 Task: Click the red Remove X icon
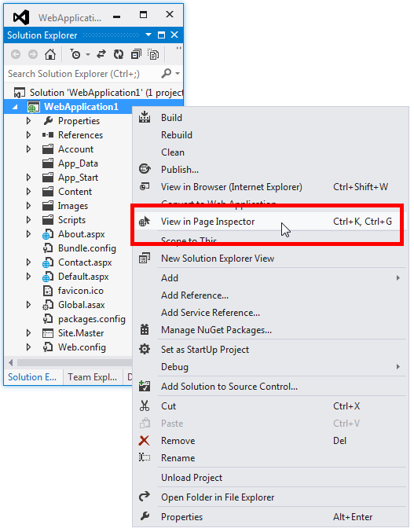tap(144, 440)
